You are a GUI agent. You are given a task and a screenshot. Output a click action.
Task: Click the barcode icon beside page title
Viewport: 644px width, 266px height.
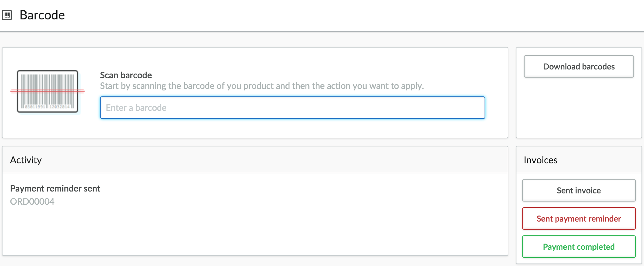7,15
